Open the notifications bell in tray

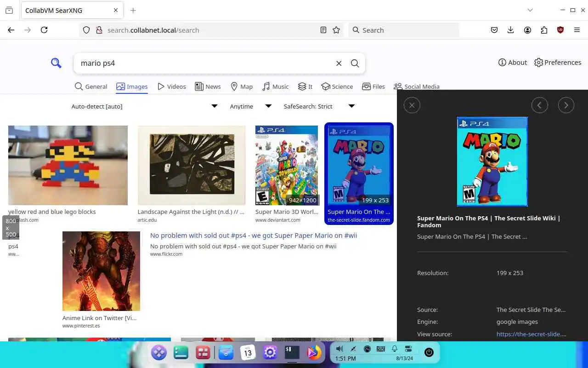point(395,349)
